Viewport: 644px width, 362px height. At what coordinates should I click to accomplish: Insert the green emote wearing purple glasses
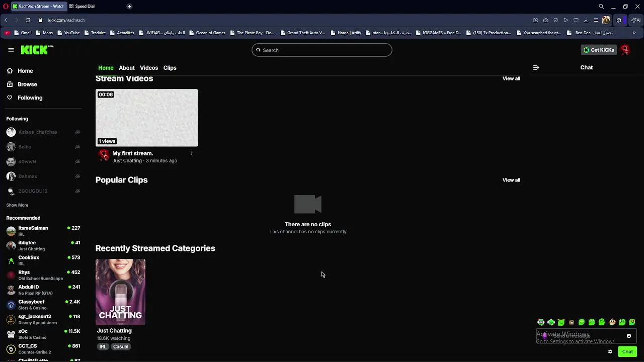click(x=541, y=322)
